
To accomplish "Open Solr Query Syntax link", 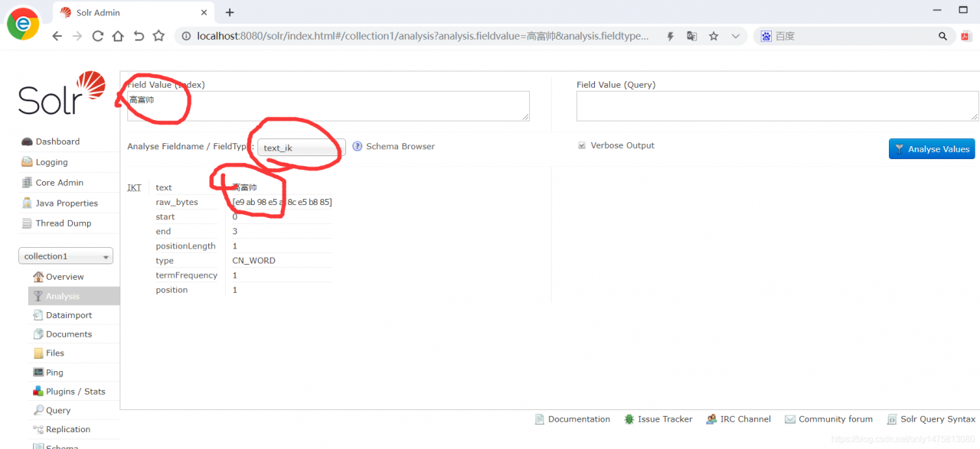I will point(938,419).
